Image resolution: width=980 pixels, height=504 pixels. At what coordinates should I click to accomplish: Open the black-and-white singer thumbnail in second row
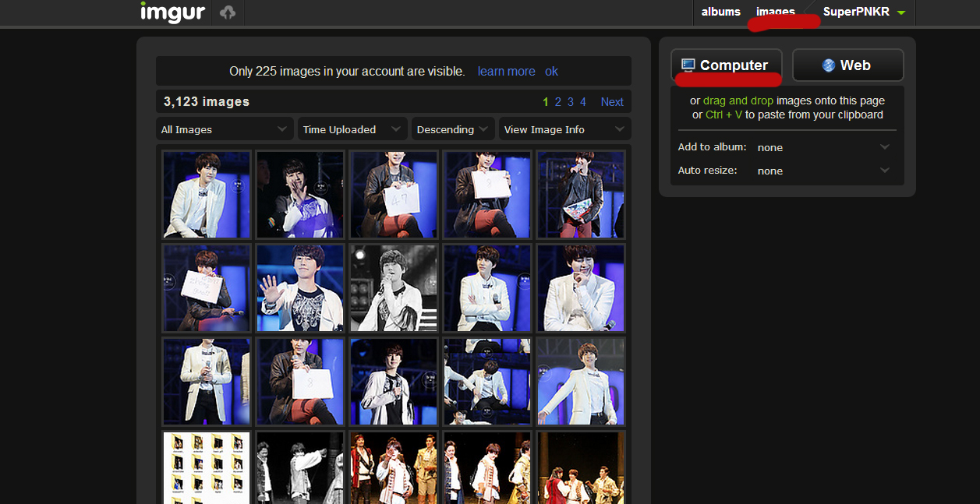[394, 288]
